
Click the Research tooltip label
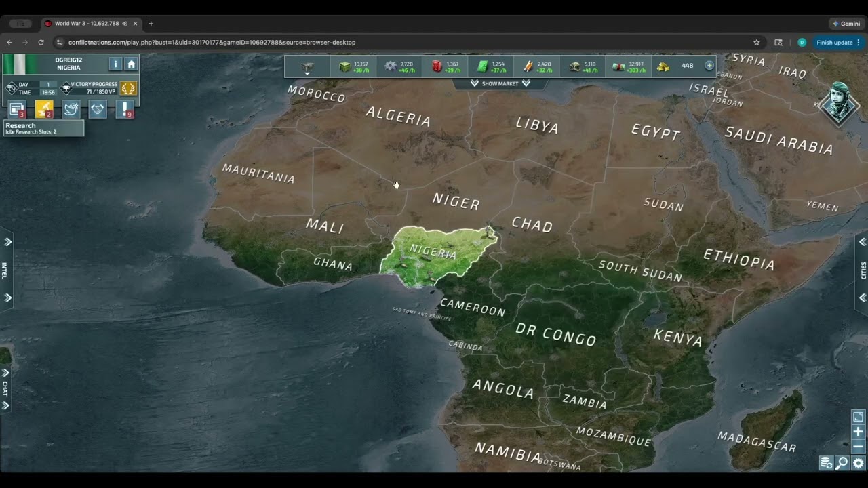click(x=44, y=128)
